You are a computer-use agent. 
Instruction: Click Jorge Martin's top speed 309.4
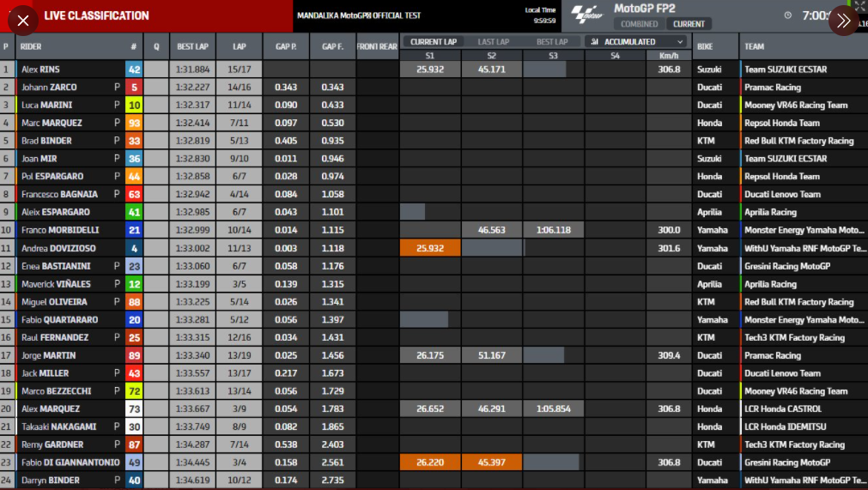pyautogui.click(x=669, y=355)
